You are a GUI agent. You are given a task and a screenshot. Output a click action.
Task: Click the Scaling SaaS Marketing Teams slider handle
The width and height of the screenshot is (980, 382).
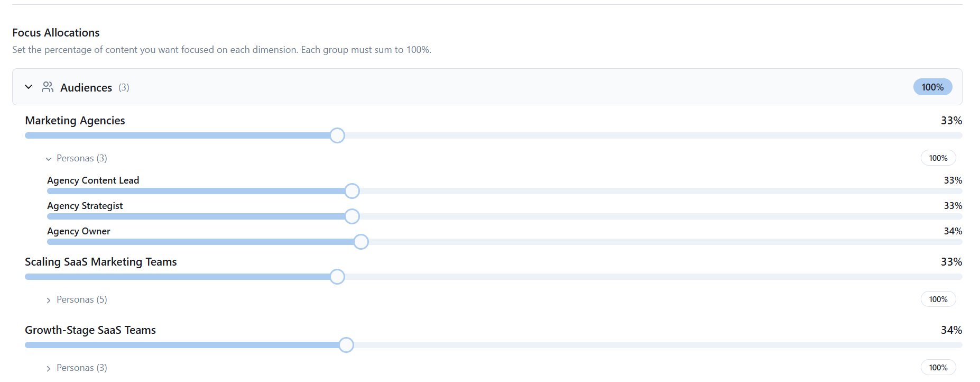pyautogui.click(x=337, y=277)
